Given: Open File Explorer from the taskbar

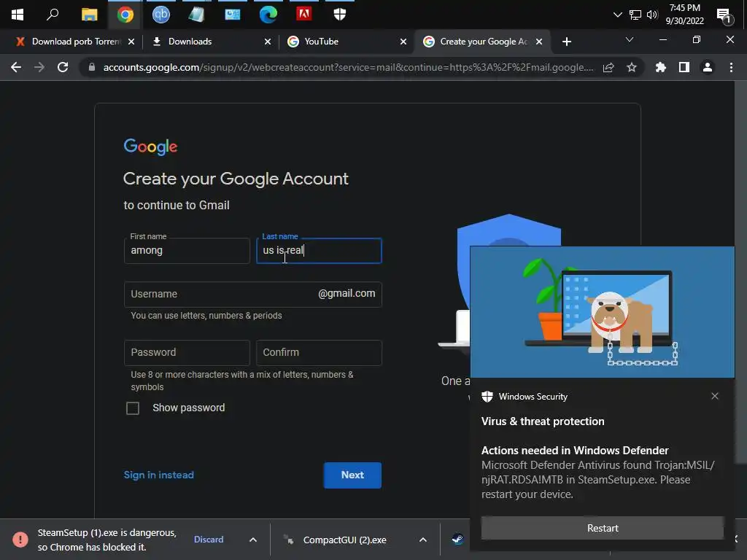Looking at the screenshot, I should click(x=89, y=15).
